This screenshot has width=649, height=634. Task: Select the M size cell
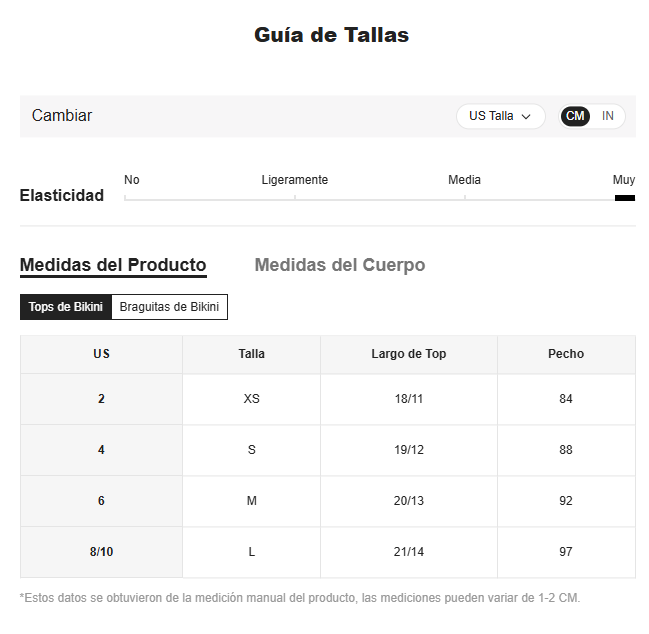point(251,501)
